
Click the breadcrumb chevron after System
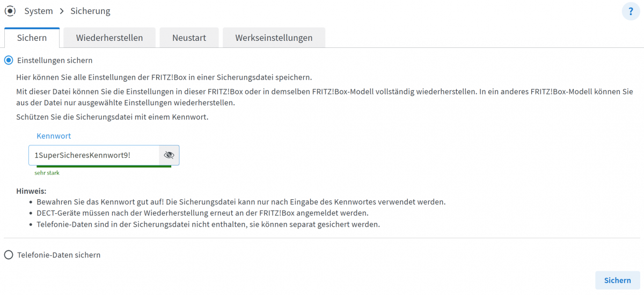pyautogui.click(x=62, y=11)
